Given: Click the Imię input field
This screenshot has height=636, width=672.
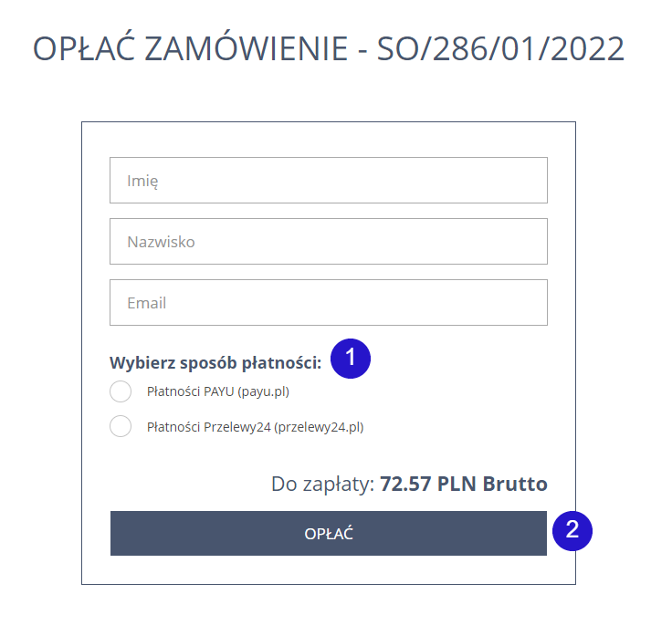Looking at the screenshot, I should pos(328,181).
